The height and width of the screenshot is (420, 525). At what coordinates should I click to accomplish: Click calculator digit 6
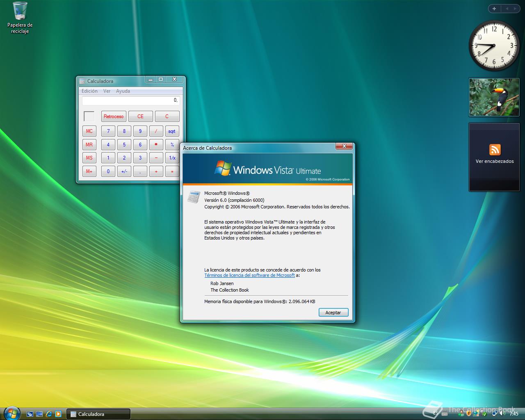[x=140, y=145]
